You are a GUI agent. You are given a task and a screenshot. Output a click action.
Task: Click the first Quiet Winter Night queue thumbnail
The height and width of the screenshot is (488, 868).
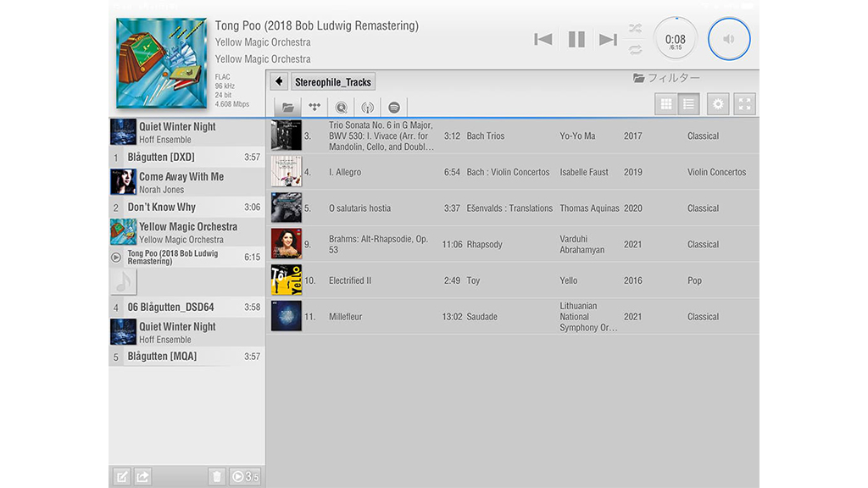(123, 132)
